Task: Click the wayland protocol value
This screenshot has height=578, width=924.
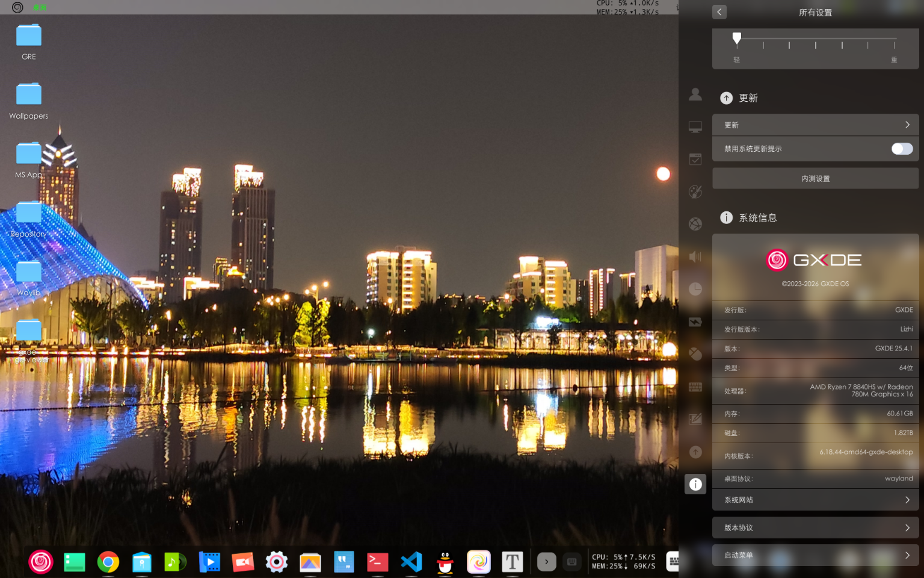Action: [899, 479]
